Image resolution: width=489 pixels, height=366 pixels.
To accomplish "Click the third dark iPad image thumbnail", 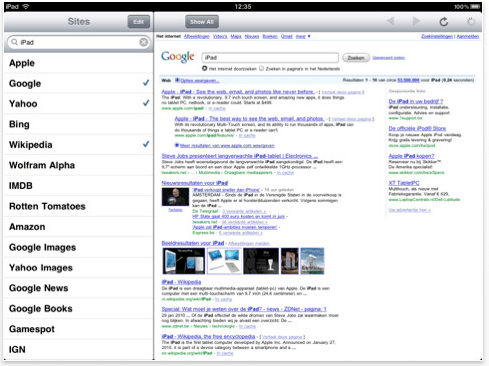I will click(261, 261).
